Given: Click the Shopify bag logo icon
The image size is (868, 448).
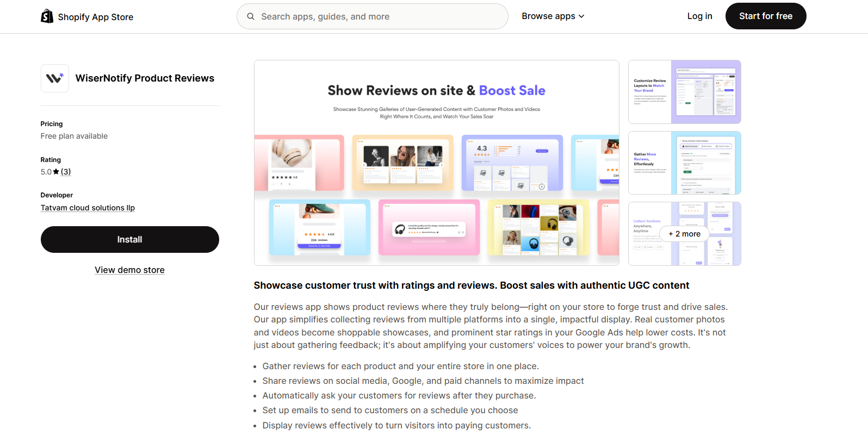Looking at the screenshot, I should point(47,16).
